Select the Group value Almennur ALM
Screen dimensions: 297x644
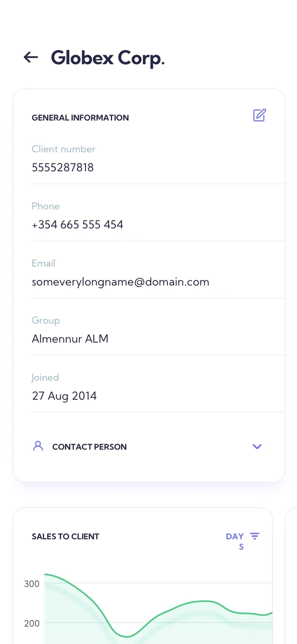(70, 339)
